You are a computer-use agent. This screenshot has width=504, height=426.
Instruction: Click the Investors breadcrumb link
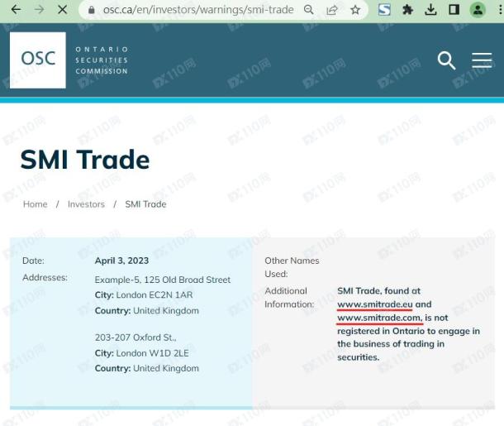click(86, 204)
